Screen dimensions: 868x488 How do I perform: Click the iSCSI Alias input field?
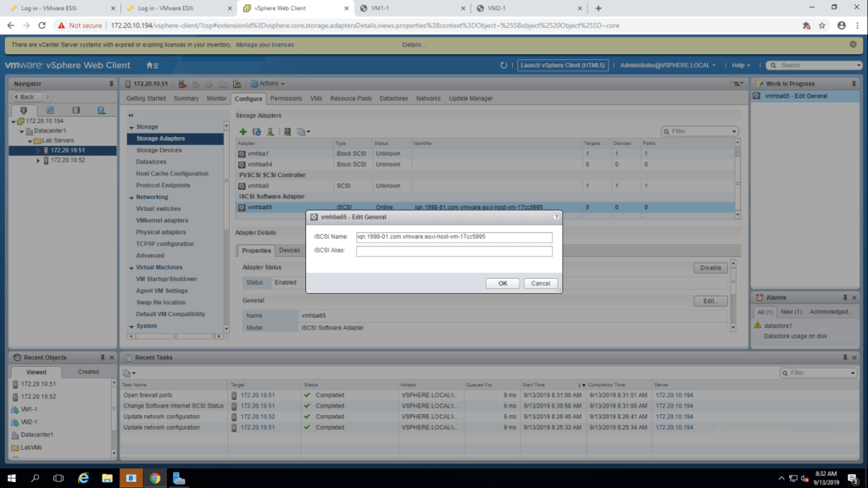453,251
